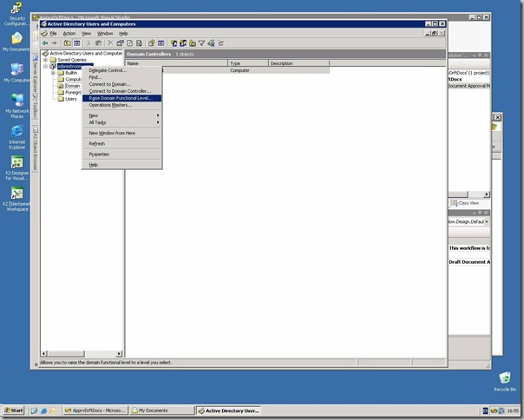Select the Builtin folder in the tree
The width and height of the screenshot is (524, 420).
point(68,73)
